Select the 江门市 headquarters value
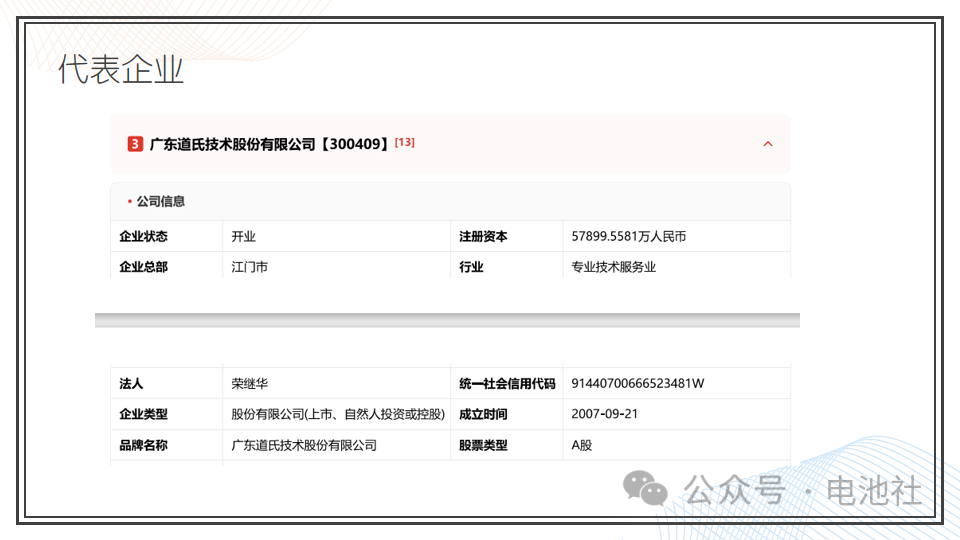Image resolution: width=960 pixels, height=540 pixels. pyautogui.click(x=249, y=267)
